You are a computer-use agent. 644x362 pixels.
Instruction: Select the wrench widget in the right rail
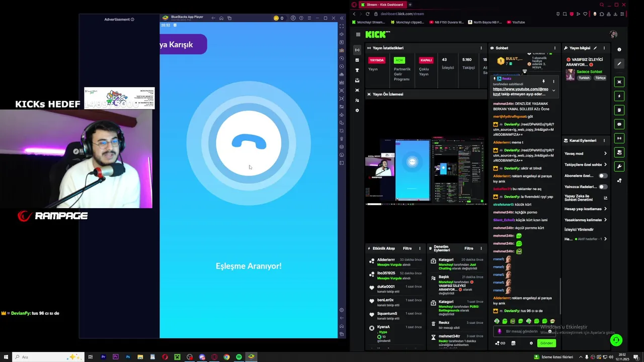[619, 166]
